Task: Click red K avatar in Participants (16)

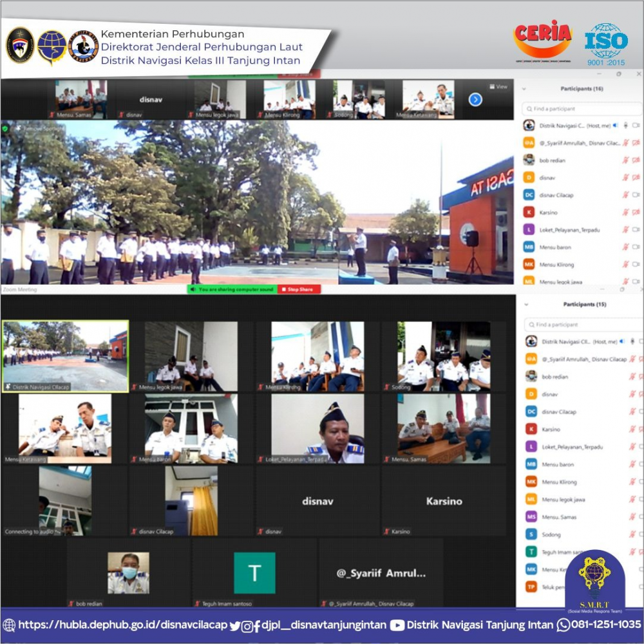Action: click(x=529, y=212)
